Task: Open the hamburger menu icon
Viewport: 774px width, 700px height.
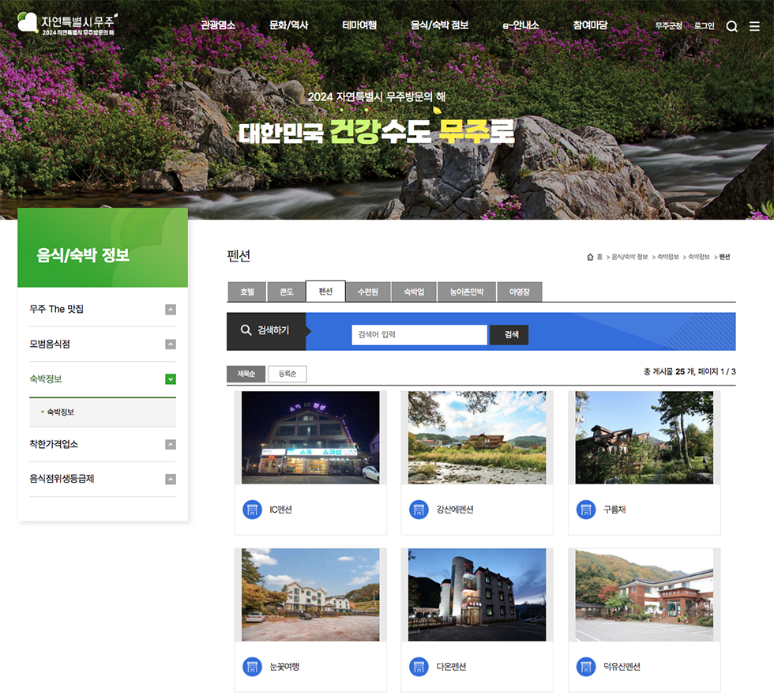Action: 754,26
